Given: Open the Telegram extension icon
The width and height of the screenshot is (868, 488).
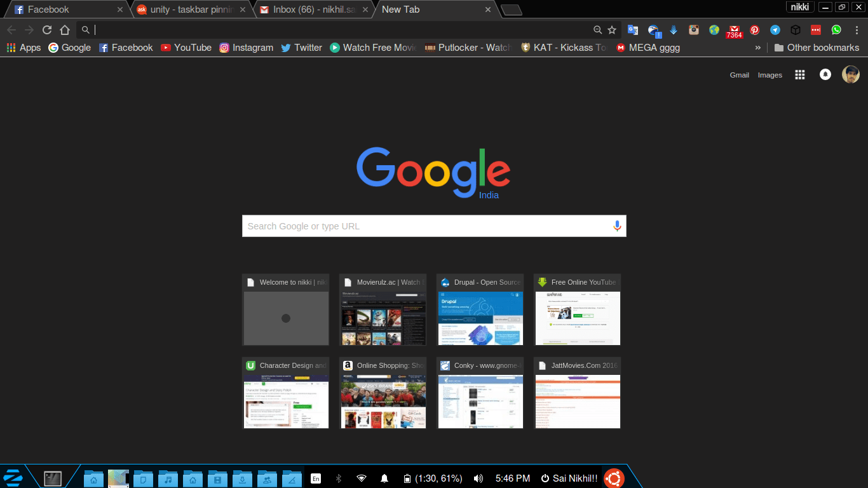Looking at the screenshot, I should (x=775, y=29).
